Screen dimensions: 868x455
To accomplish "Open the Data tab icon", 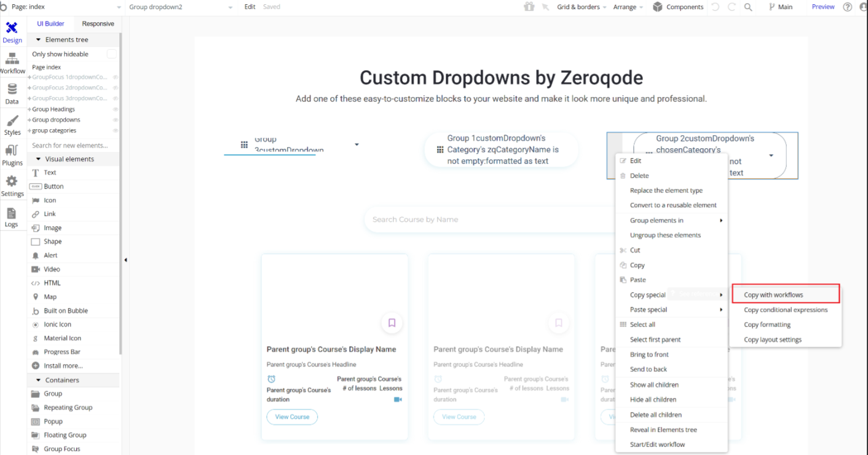I will pos(12,94).
